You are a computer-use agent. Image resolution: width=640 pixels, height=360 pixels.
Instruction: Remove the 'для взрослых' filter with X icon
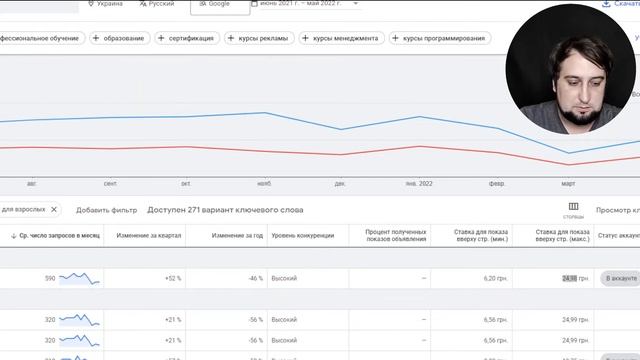pos(54,209)
